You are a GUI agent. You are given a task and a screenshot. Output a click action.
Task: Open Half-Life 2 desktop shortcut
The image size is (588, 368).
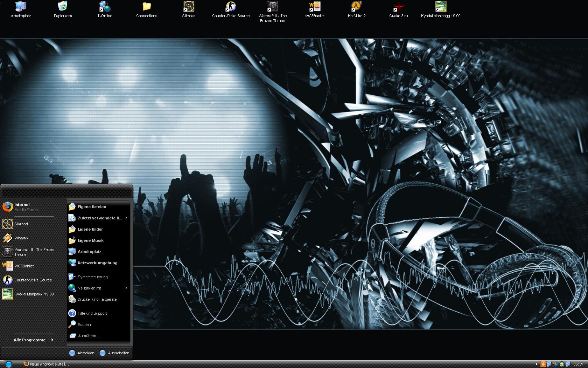coord(356,9)
